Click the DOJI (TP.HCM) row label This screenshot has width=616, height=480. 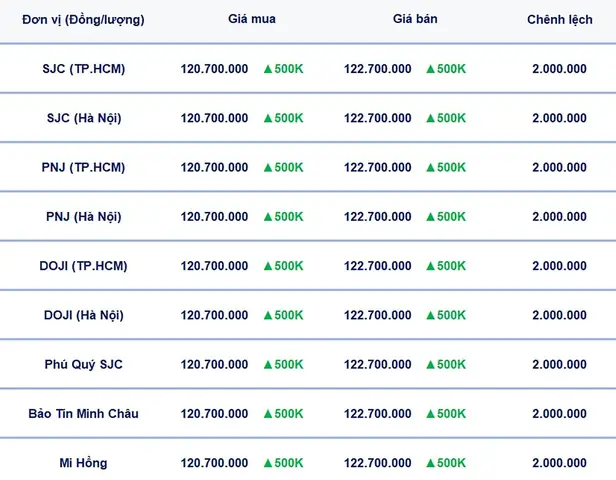84,266
